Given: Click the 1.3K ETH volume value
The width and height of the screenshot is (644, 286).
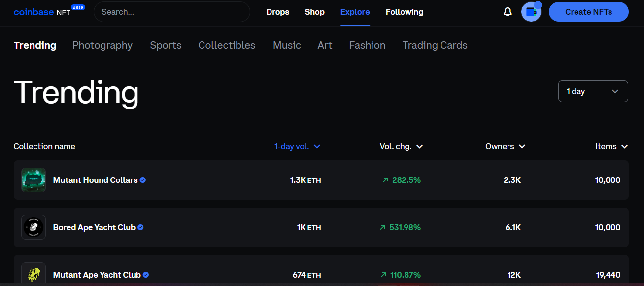Looking at the screenshot, I should [x=305, y=180].
